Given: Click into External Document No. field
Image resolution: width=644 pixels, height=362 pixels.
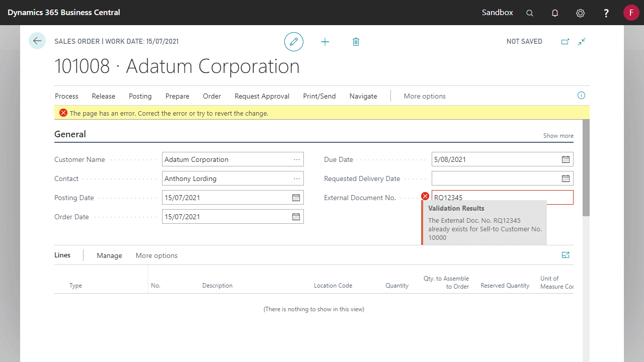Looking at the screenshot, I should pyautogui.click(x=503, y=198).
